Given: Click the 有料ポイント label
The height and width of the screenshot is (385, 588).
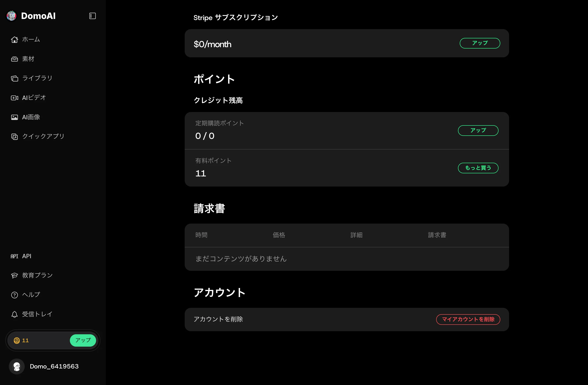Looking at the screenshot, I should [x=214, y=161].
